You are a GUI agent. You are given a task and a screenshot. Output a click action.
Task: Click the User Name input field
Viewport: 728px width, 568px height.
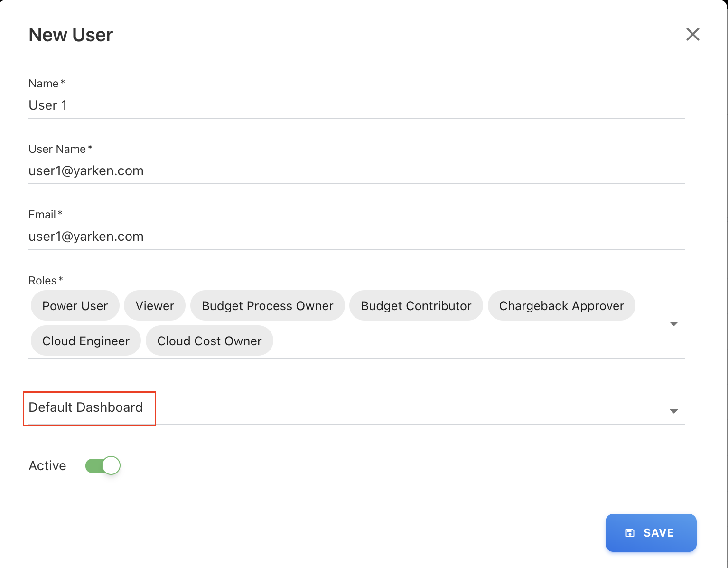(x=356, y=171)
